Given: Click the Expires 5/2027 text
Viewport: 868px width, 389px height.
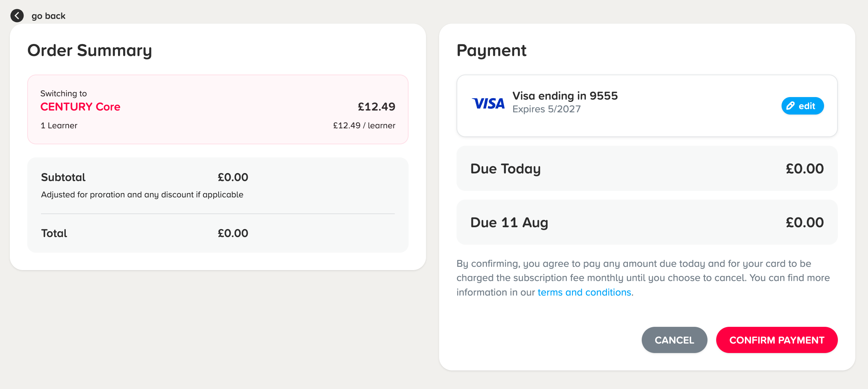Looking at the screenshot, I should point(547,109).
